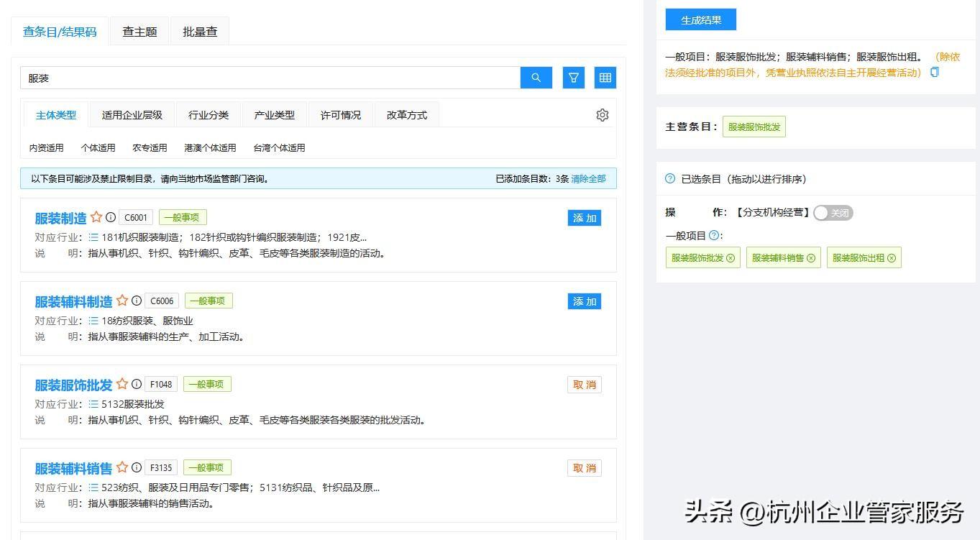Show info for 服装辅料销售 entry

(137, 467)
